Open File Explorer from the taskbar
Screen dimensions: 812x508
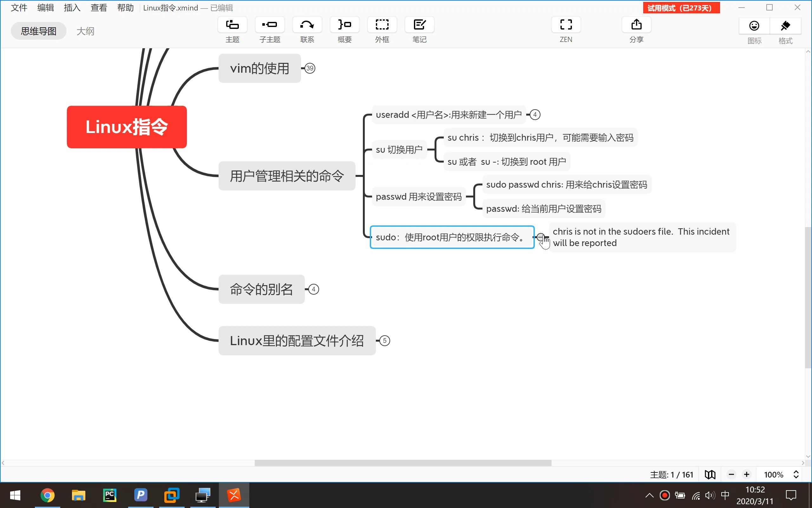click(79, 495)
